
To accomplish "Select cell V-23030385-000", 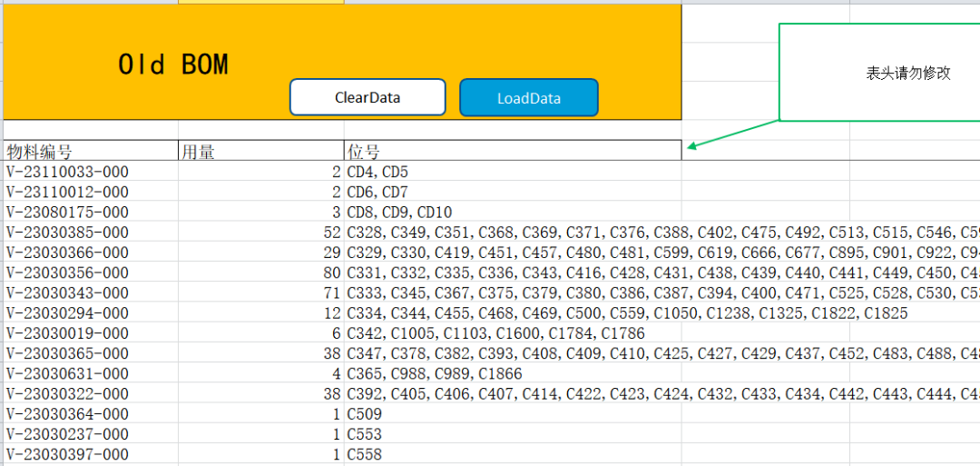I will 91,232.
